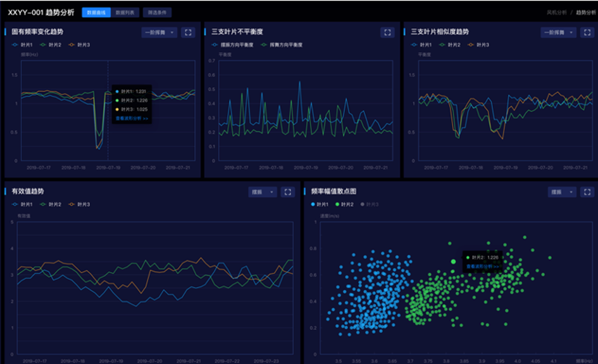Click 叶片3: 1.025 value in tooltip
The height and width of the screenshot is (364, 598).
click(132, 109)
